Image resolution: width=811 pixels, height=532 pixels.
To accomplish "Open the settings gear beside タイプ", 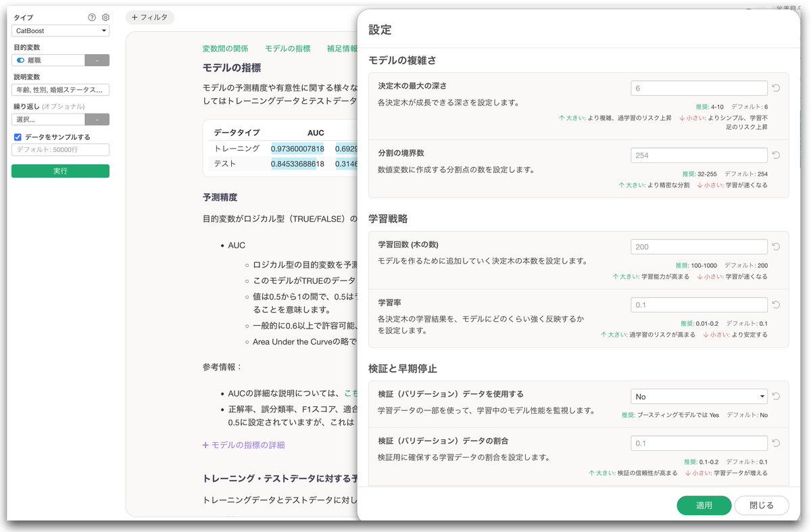I will coord(105,18).
